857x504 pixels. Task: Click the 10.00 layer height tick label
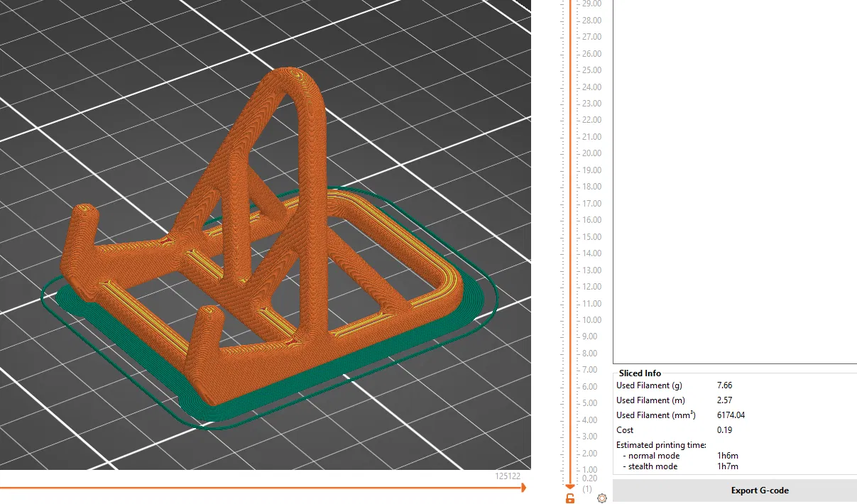tap(591, 320)
